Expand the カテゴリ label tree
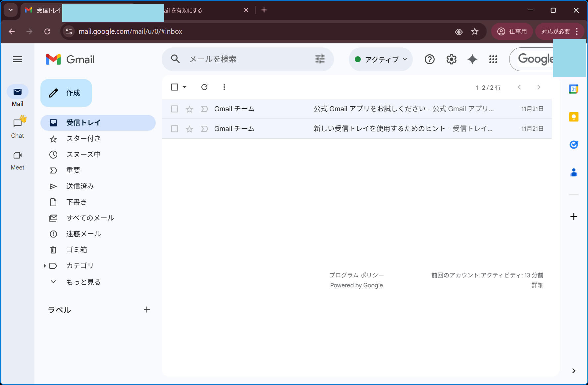Screen dimensions: 588x385 click(45, 266)
